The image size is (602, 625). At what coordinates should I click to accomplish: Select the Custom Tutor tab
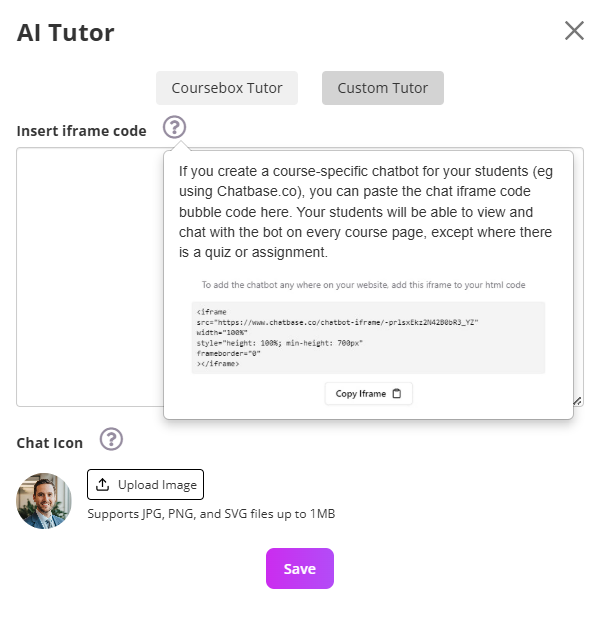pos(382,88)
